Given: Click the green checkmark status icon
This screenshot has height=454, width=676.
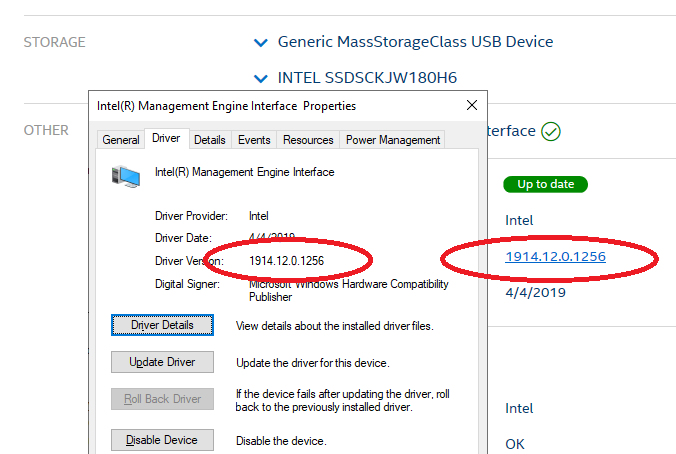Looking at the screenshot, I should pyautogui.click(x=551, y=131).
